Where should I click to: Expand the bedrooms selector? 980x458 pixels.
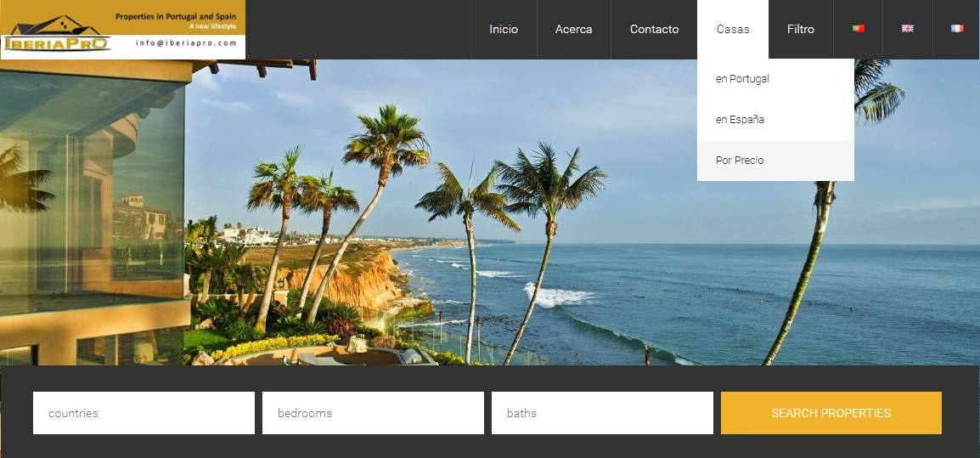coord(373,413)
